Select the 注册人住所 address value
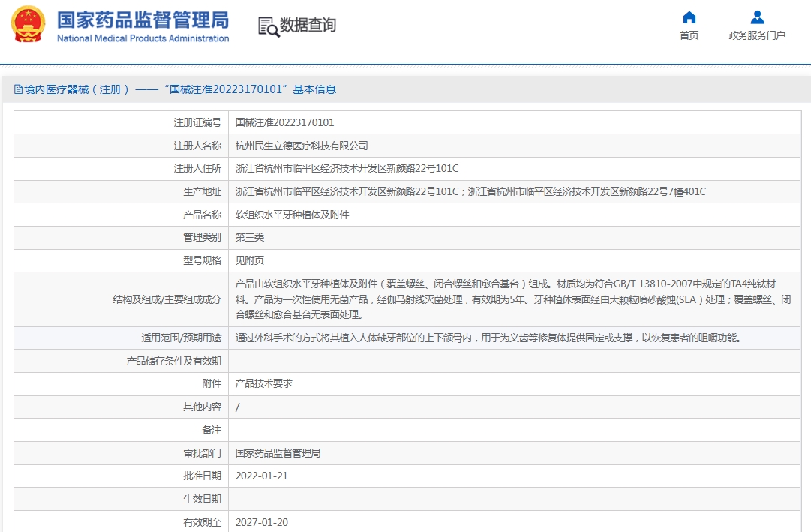The height and width of the screenshot is (532, 811). pyautogui.click(x=347, y=169)
